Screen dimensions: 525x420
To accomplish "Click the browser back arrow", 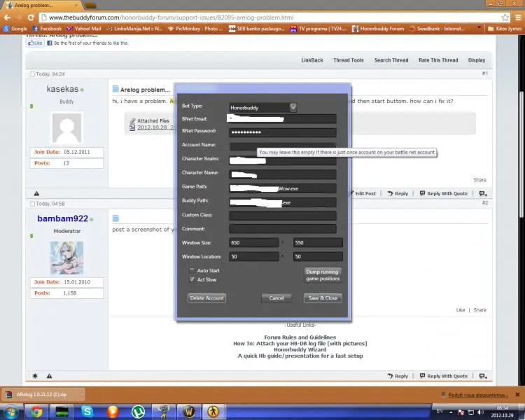I will 7,17.
